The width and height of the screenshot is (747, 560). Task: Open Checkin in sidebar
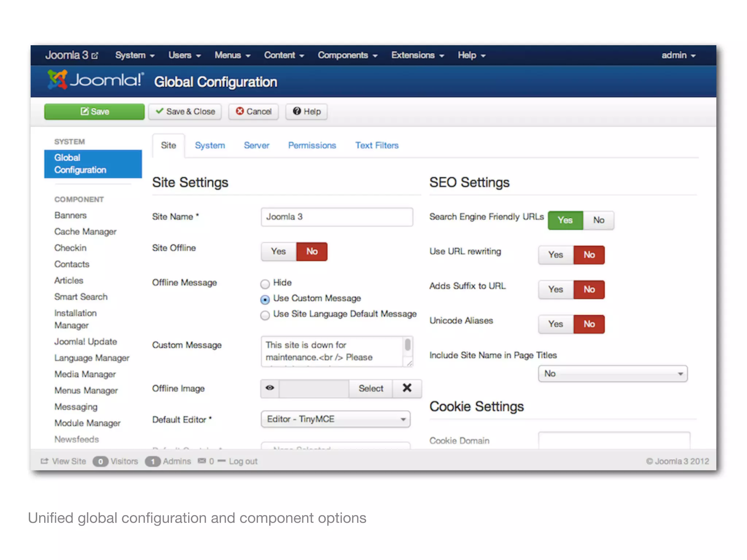pyautogui.click(x=70, y=248)
